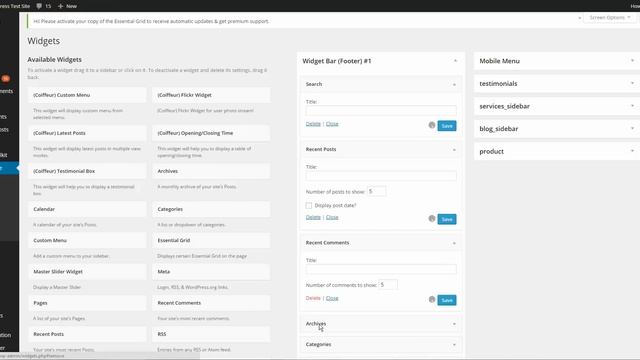Select the Pages widget
The height and width of the screenshot is (360, 640).
[x=87, y=303]
